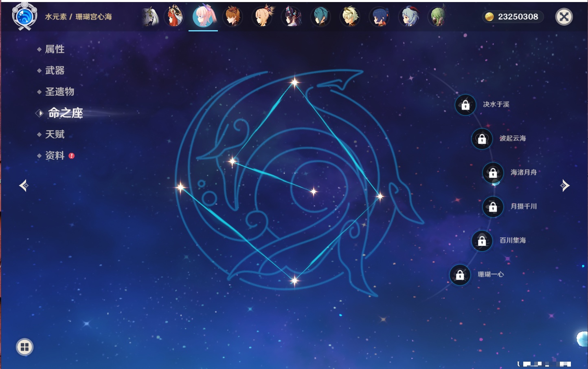
Task: Click the lock icon for 决水于溪
Action: [465, 105]
